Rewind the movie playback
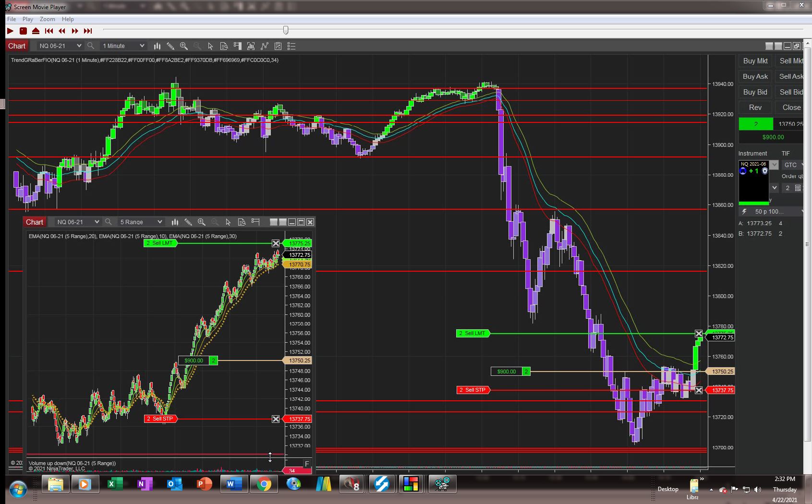The width and height of the screenshot is (812, 504). pyautogui.click(x=62, y=31)
